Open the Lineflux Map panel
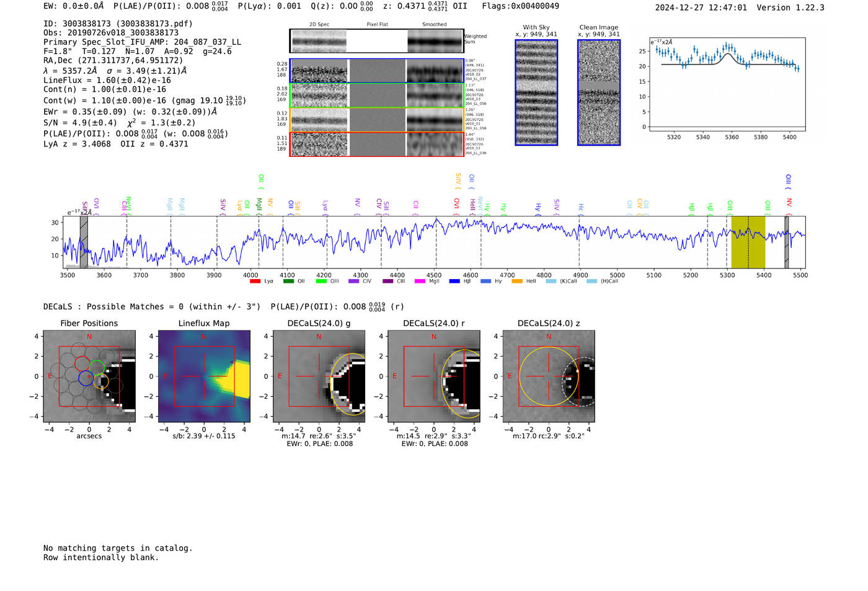The image size is (868, 591). (204, 376)
